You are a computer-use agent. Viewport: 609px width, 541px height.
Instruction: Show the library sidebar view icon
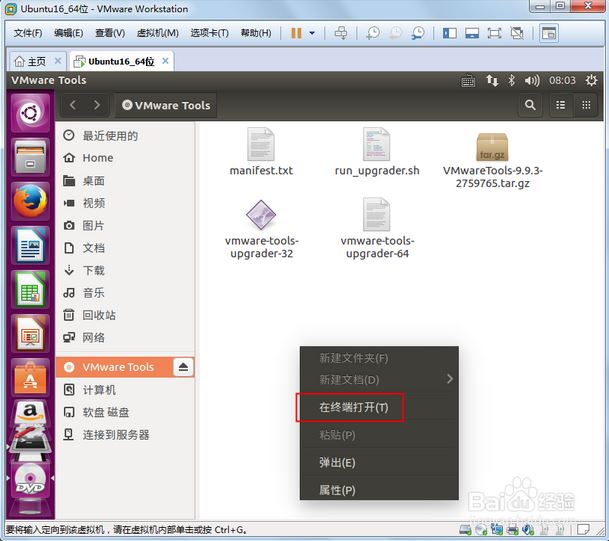pos(449,33)
